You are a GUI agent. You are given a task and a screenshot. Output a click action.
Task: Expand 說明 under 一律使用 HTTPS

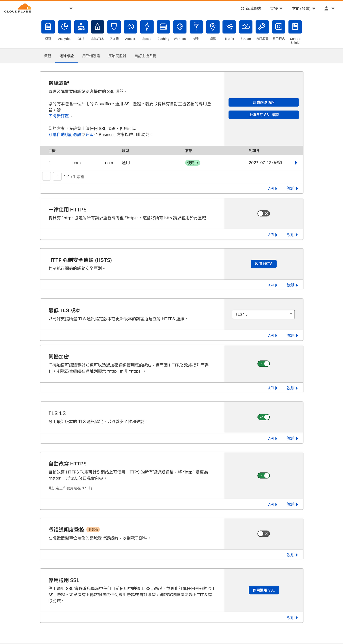pos(292,235)
